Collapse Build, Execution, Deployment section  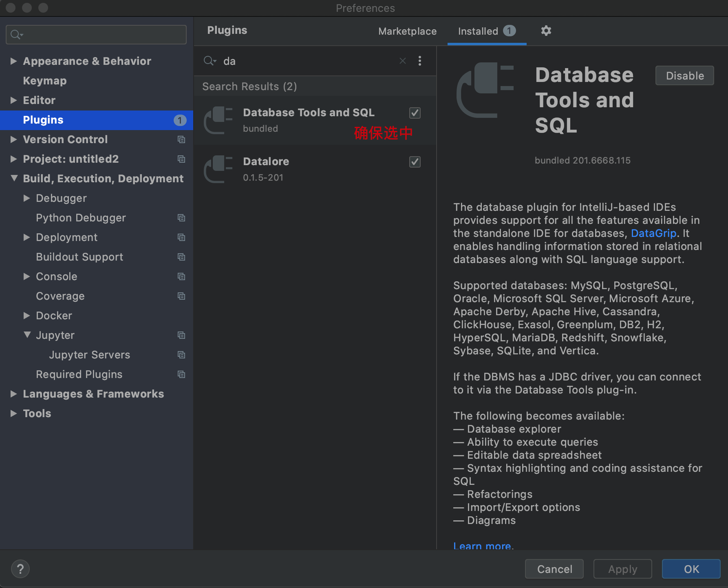14,178
